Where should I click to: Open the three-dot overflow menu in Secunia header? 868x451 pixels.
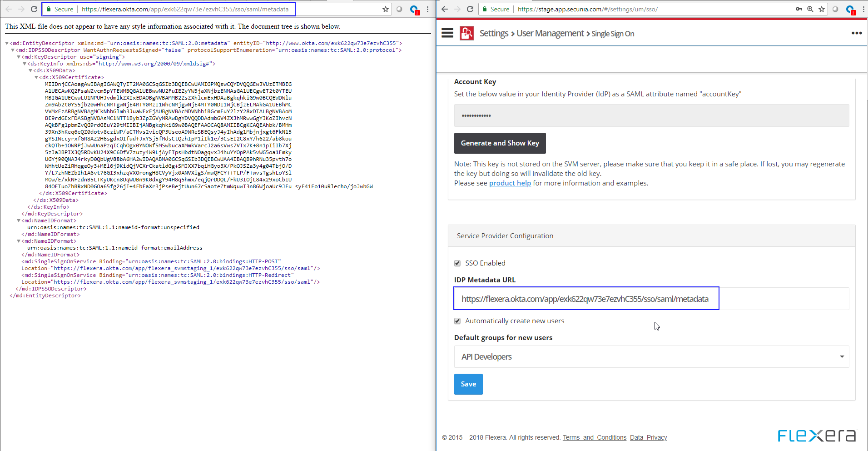pos(857,33)
